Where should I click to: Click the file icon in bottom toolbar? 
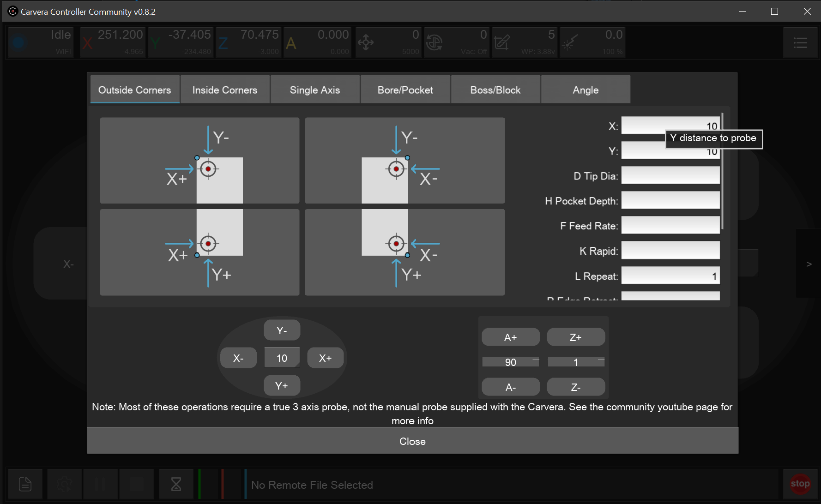(x=25, y=484)
